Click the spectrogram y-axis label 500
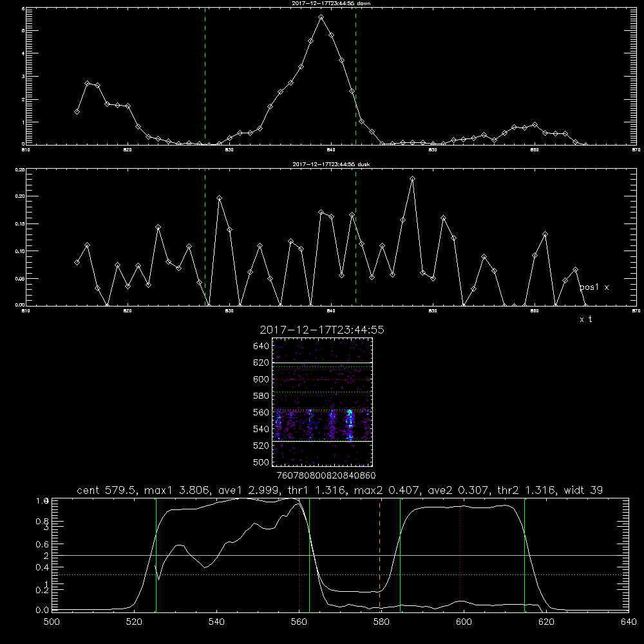644x644 pixels. pos(261,462)
